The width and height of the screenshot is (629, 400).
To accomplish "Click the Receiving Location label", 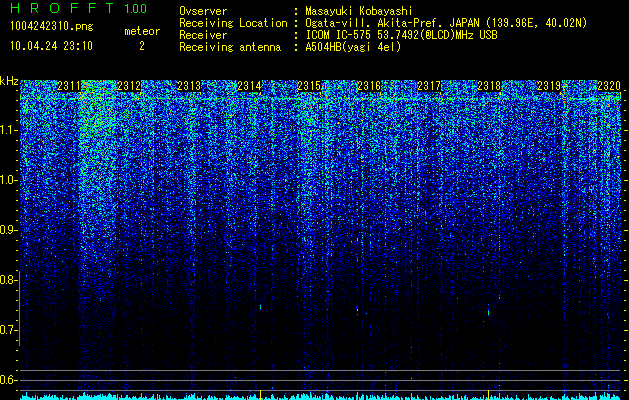I will click(233, 23).
